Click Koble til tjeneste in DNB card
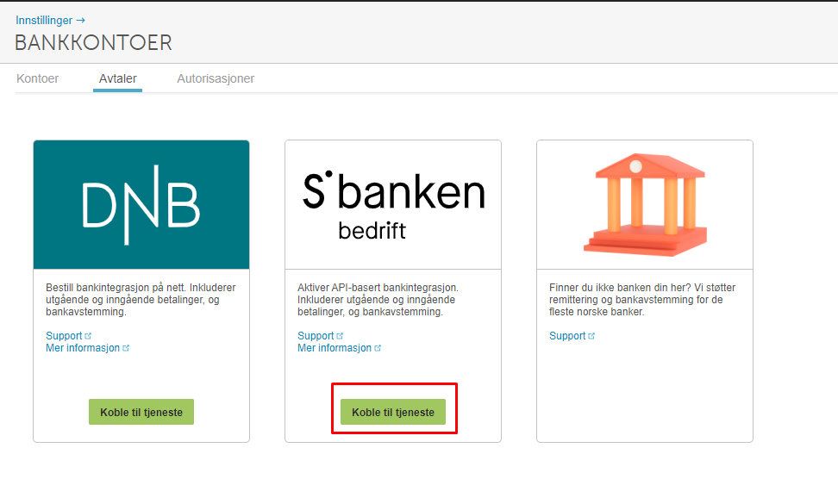The height and width of the screenshot is (504, 838). (141, 412)
